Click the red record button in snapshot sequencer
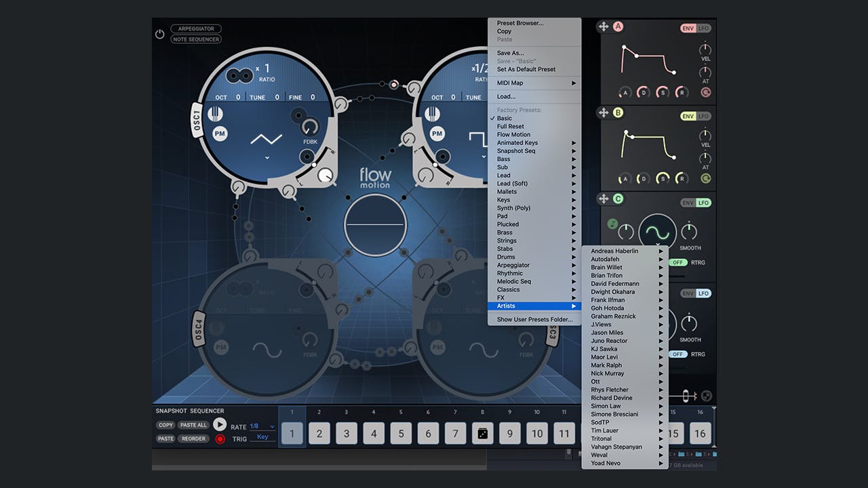The width and height of the screenshot is (868, 488). [220, 439]
